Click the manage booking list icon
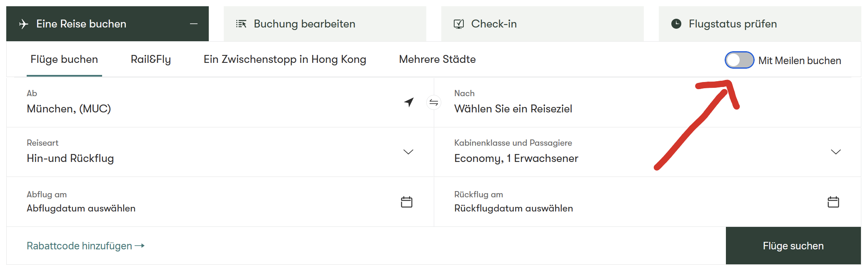Viewport: 868px width, 271px height. 241,24
